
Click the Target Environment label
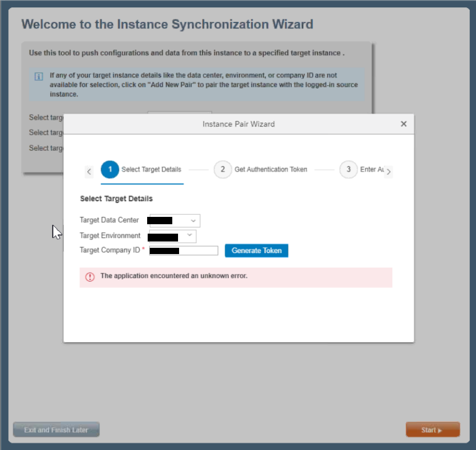pyautogui.click(x=110, y=236)
